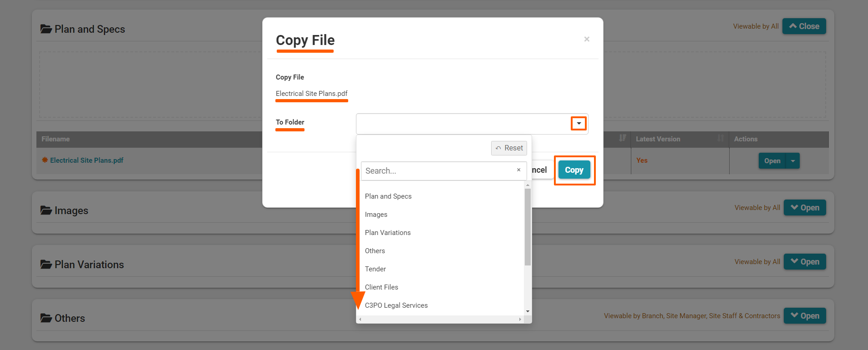Click the Reset button in dropdown
Viewport: 868px width, 350px height.
tap(509, 148)
